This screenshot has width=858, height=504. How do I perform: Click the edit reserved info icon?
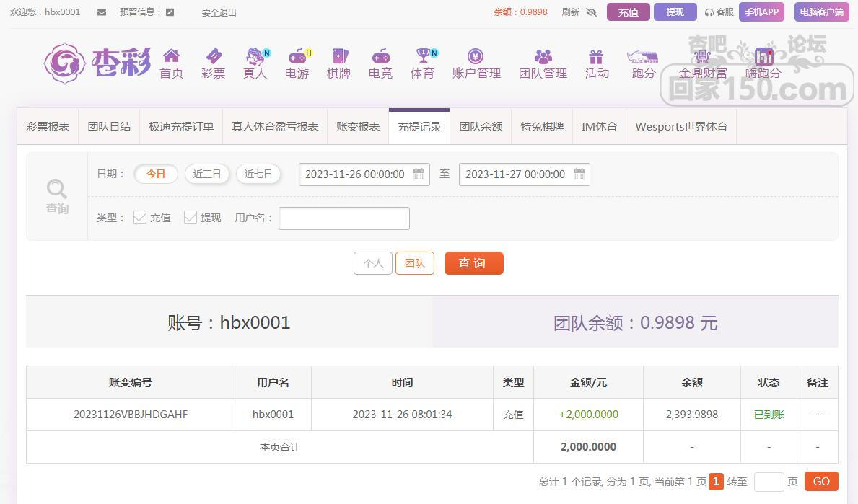(170, 12)
